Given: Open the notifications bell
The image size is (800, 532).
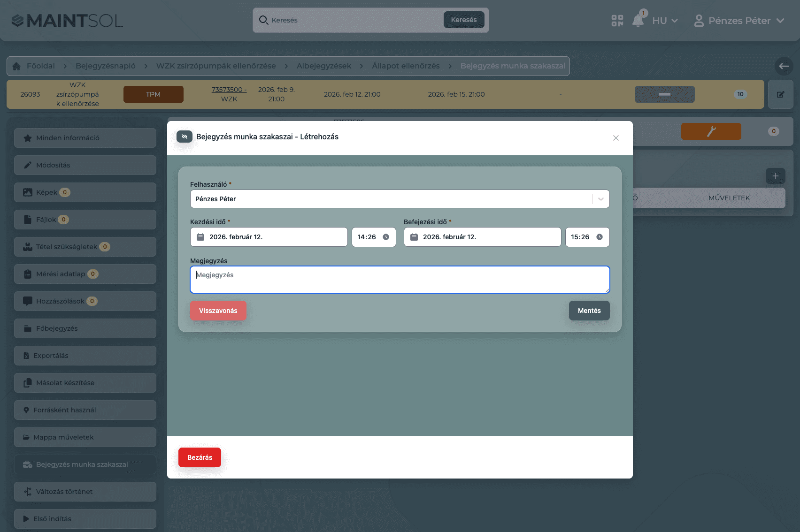Looking at the screenshot, I should pyautogui.click(x=638, y=21).
